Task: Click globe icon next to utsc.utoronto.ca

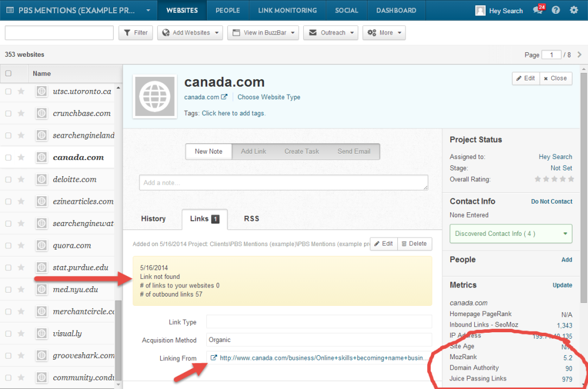Action: coord(41,91)
